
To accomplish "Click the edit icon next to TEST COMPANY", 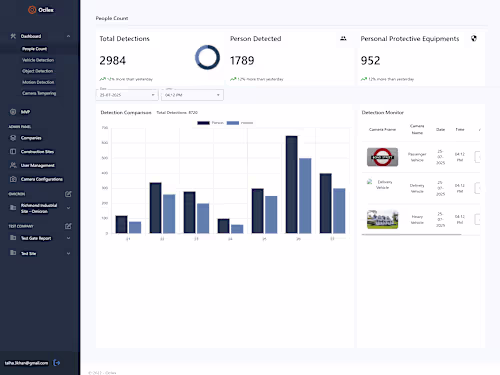I will (68, 226).
